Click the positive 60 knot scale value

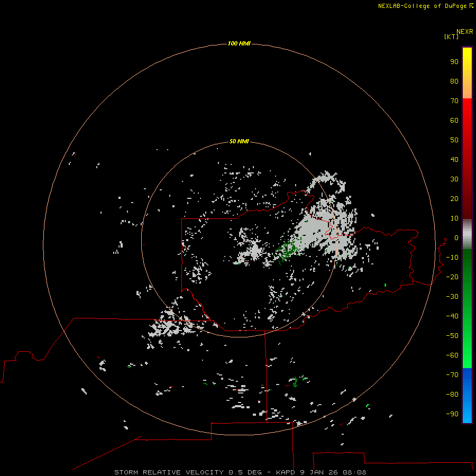pos(454,121)
